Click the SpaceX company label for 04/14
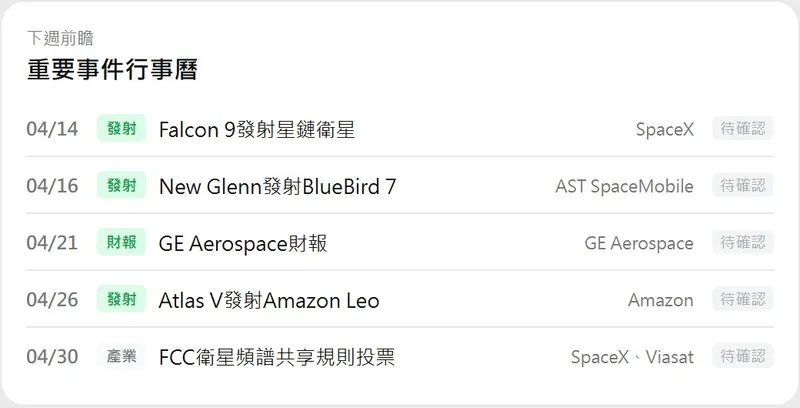The image size is (800, 408). (x=664, y=130)
